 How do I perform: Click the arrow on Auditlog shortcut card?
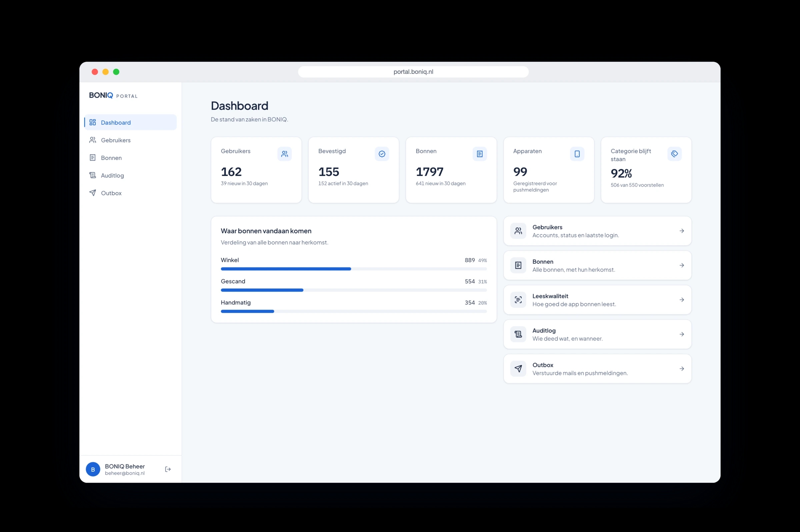(682, 334)
